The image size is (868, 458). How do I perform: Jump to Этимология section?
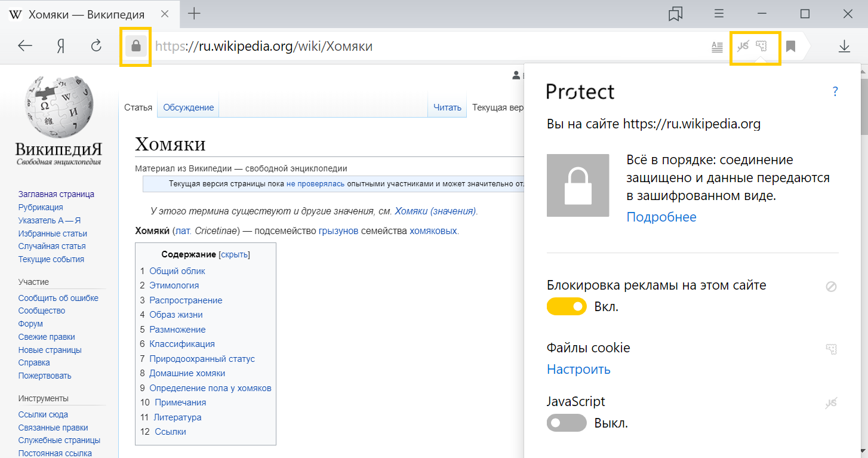tap(174, 285)
